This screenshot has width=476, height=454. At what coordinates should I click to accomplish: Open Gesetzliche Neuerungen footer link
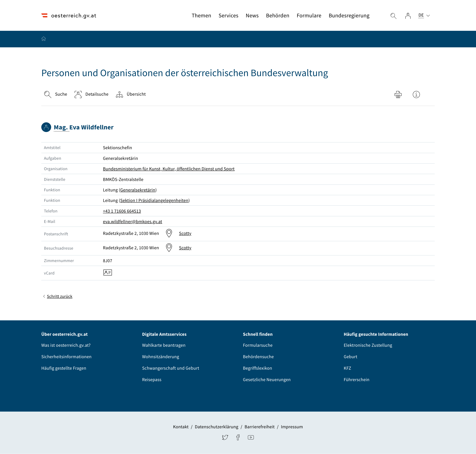coord(267,379)
